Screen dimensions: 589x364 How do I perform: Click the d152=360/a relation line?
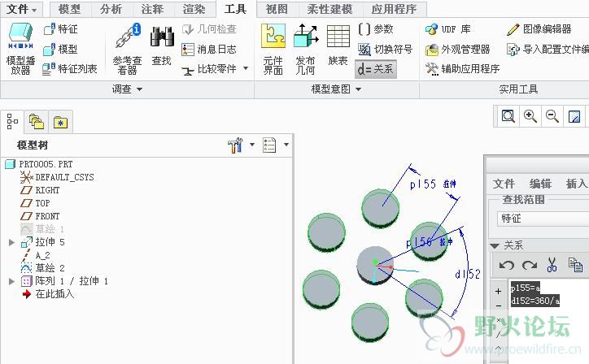pyautogui.click(x=535, y=301)
